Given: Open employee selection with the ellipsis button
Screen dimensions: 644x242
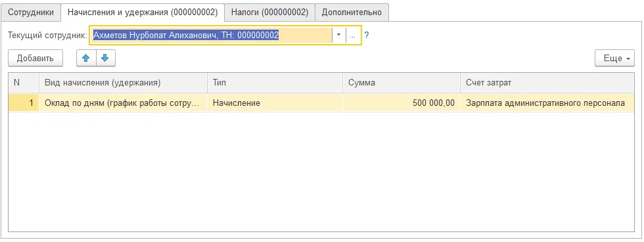Looking at the screenshot, I should click(x=352, y=36).
